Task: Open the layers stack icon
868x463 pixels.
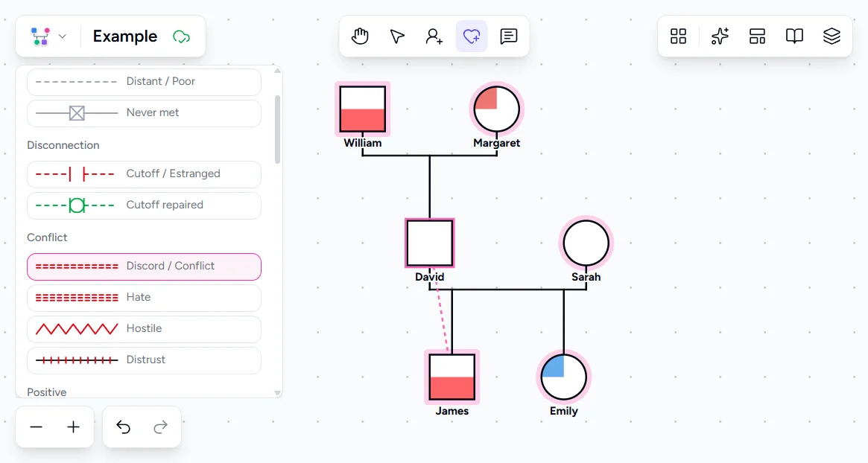Action: click(831, 36)
